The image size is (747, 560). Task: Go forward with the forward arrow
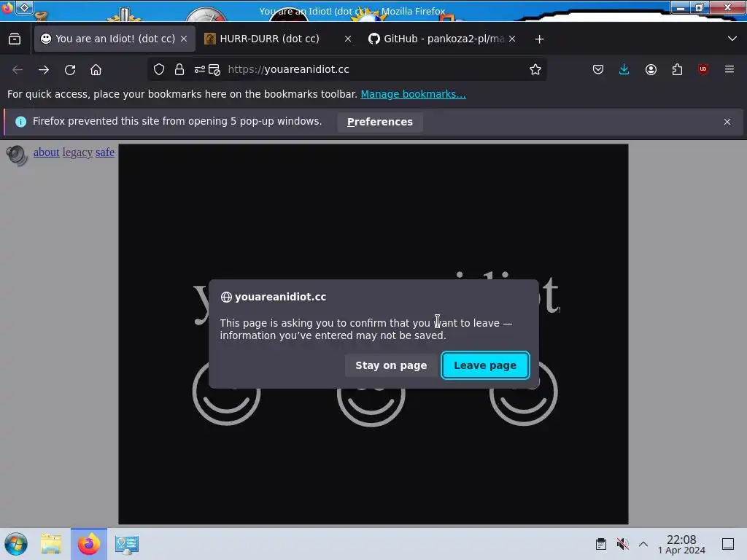point(44,70)
